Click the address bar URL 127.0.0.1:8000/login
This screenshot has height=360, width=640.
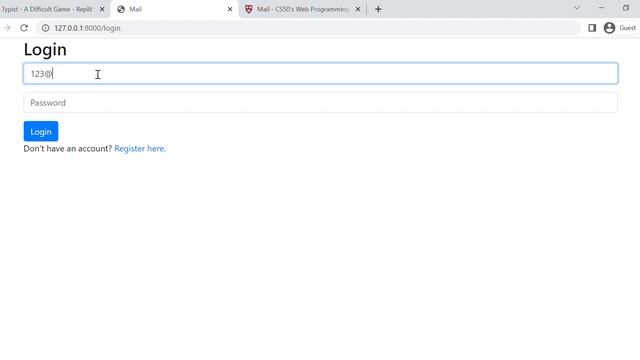(87, 28)
